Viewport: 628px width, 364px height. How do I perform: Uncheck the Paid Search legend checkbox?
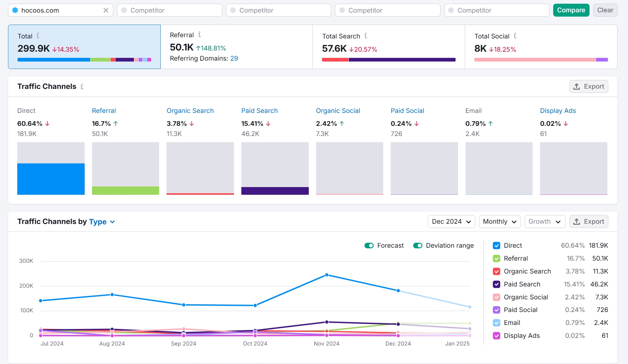496,284
